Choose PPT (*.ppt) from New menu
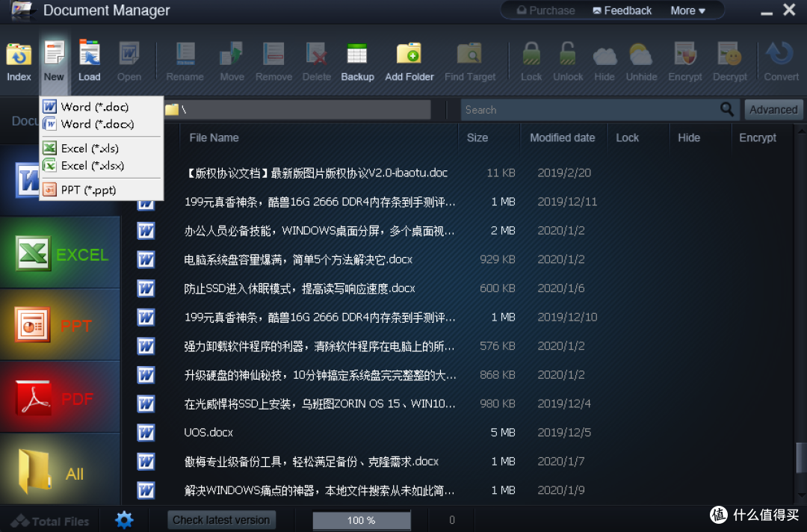Screen dimensions: 807x532 [x=102, y=190]
